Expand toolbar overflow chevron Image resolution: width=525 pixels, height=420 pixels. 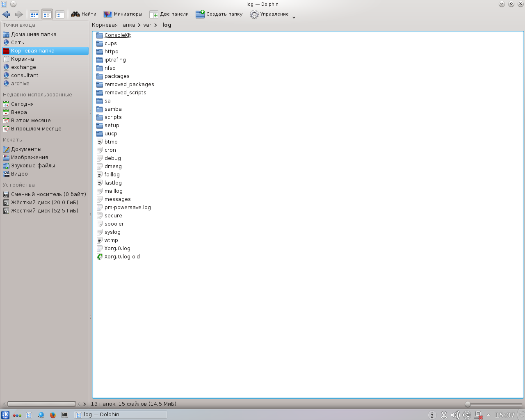coord(294,17)
